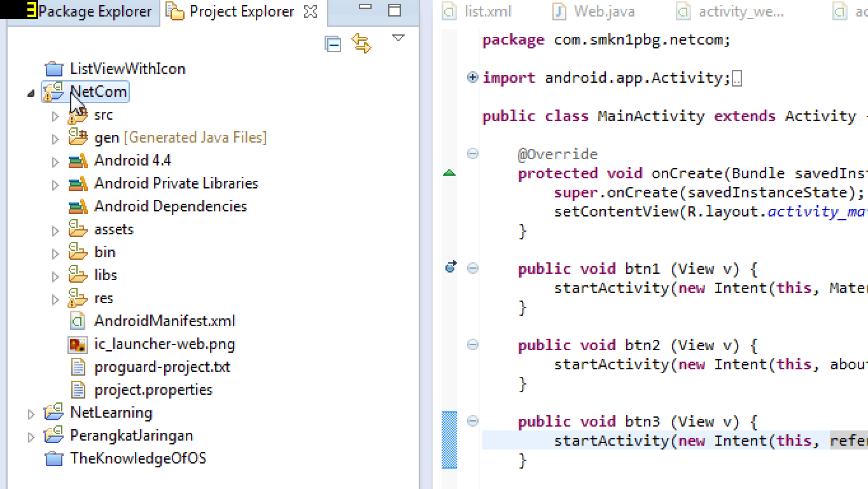This screenshot has height=489, width=868.
Task: Select ic_launcher-web.png file
Action: [165, 344]
